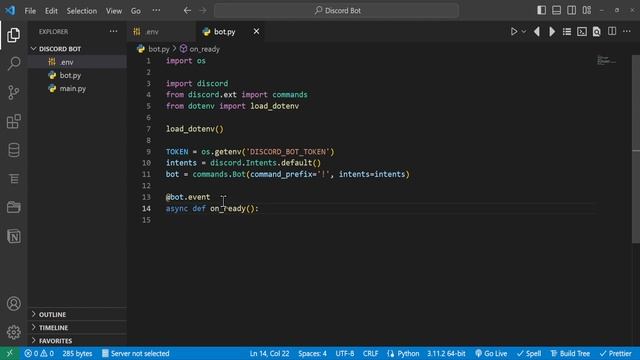Click Prettier in status bar
Viewport: 640px width, 360px height.
click(616, 353)
